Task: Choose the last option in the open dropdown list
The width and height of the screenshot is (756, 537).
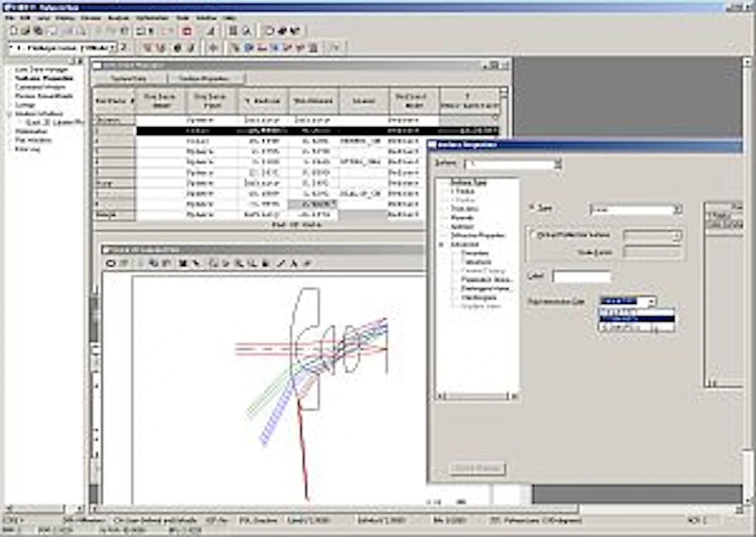Action: pos(636,328)
